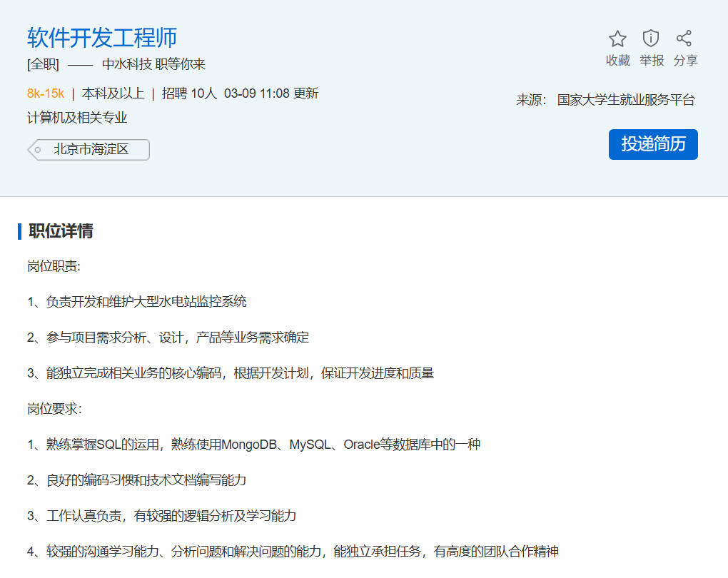Click the requirement line mentioning MongoDB and MySQL
This screenshot has width=728, height=578.
(253, 445)
